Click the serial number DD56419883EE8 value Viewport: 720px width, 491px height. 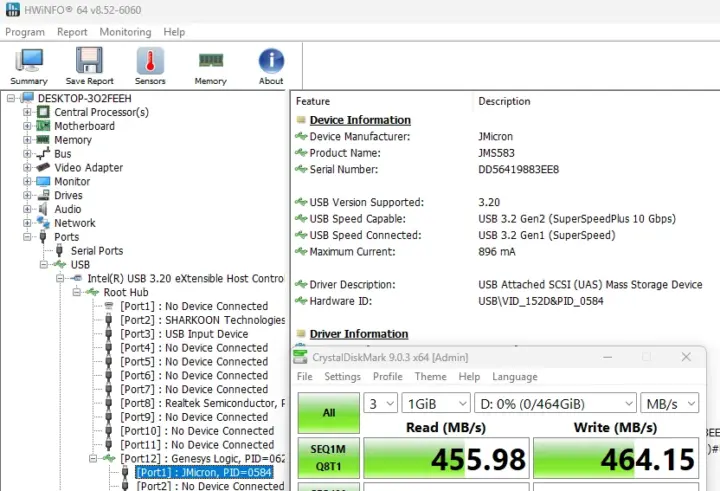[x=518, y=169]
